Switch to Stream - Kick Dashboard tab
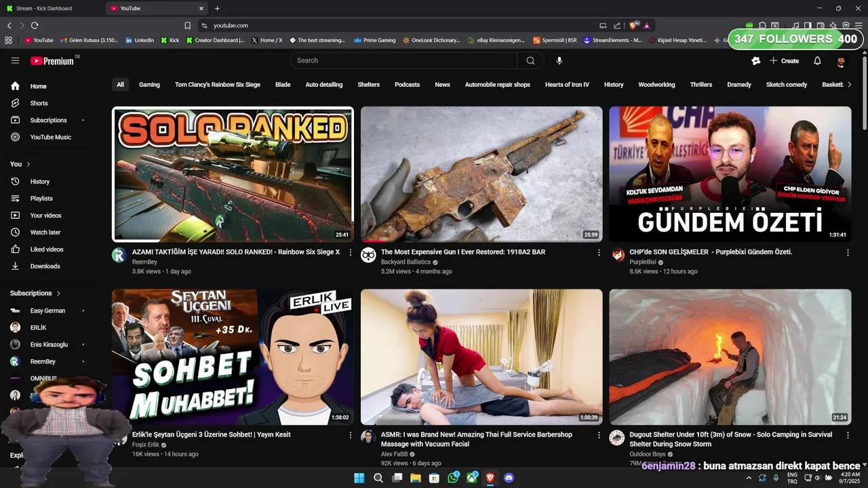The height and width of the screenshot is (488, 868). [x=51, y=8]
